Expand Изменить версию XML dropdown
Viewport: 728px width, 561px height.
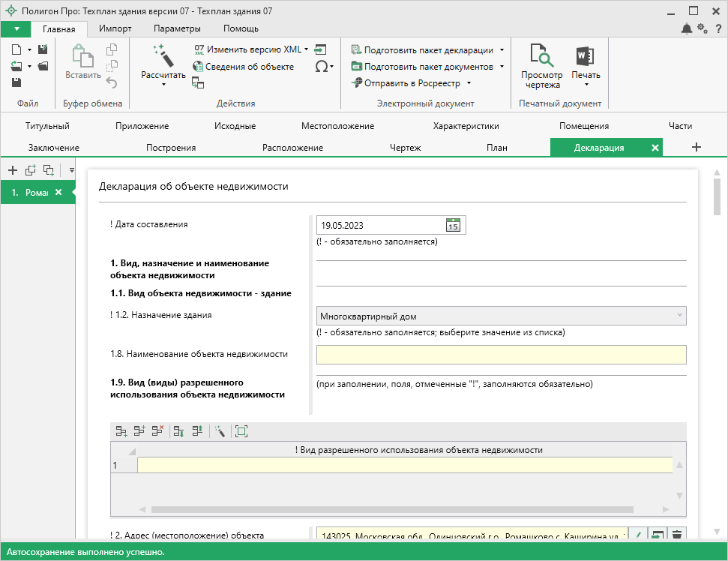(307, 49)
